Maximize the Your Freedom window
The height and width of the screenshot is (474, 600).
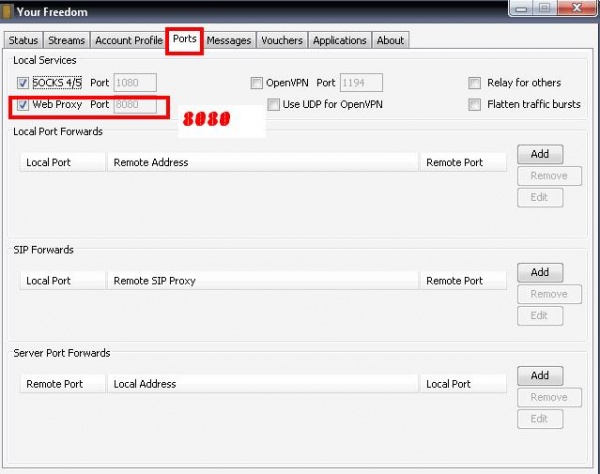(x=545, y=8)
